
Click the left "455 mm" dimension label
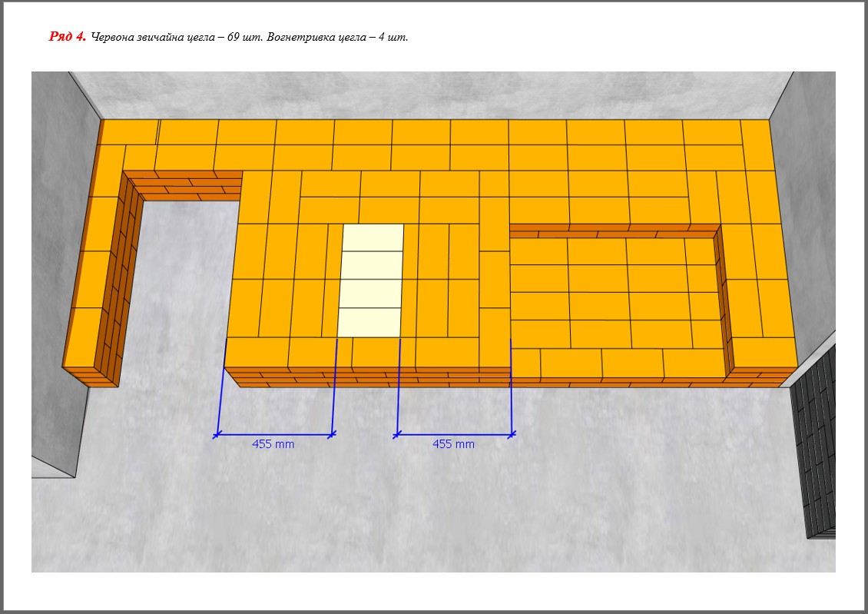(273, 444)
